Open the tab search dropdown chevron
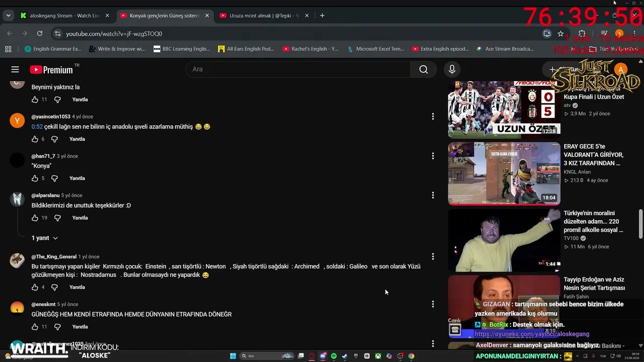Viewport: 644px width, 362px height. pyautogui.click(x=8, y=16)
